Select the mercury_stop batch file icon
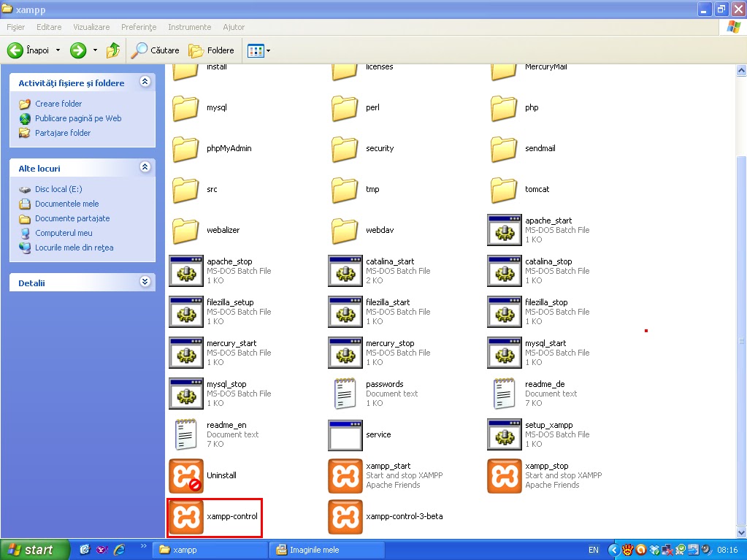 click(x=345, y=353)
